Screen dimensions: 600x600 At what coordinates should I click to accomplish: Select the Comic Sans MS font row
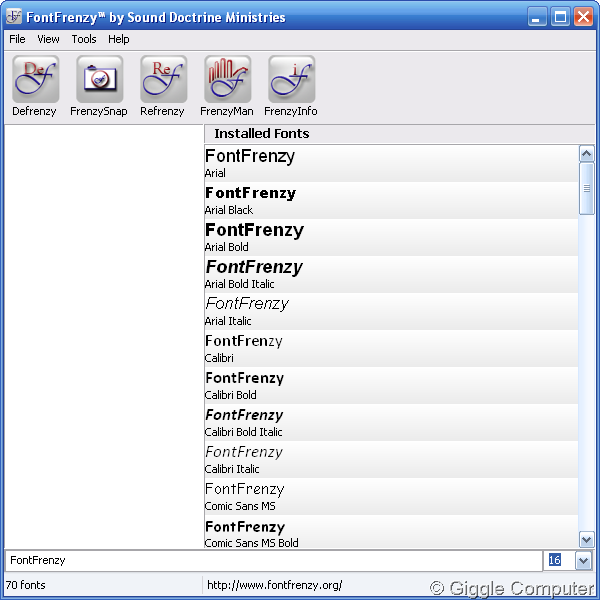(391, 497)
